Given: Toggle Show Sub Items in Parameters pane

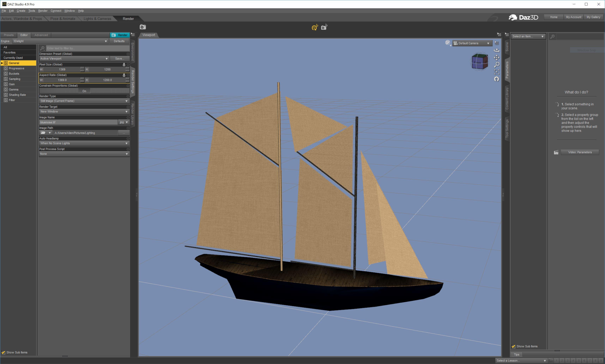Looking at the screenshot, I should [513, 346].
